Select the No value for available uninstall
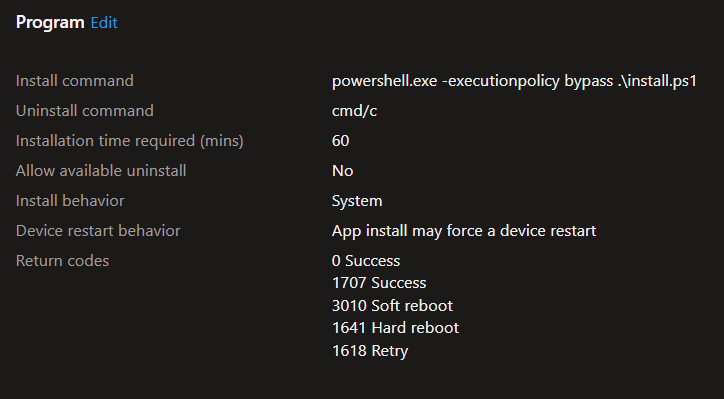 click(x=342, y=171)
